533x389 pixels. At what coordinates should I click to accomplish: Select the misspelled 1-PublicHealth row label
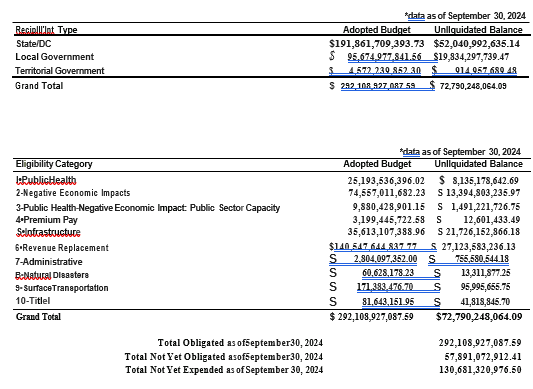tap(46, 180)
